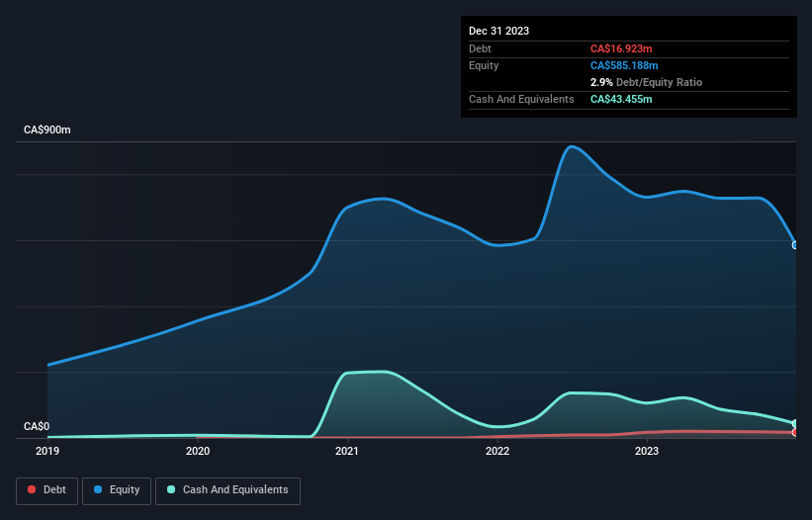The image size is (812, 520).
Task: Toggle the Debt series legend button
Action: (x=46, y=490)
